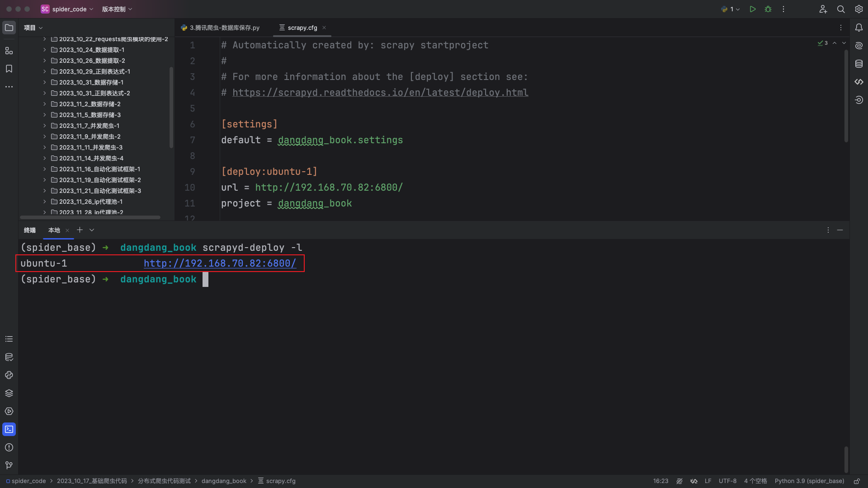This screenshot has width=868, height=488.
Task: Click the http://192.168.70.82:6800/ link
Action: click(219, 263)
